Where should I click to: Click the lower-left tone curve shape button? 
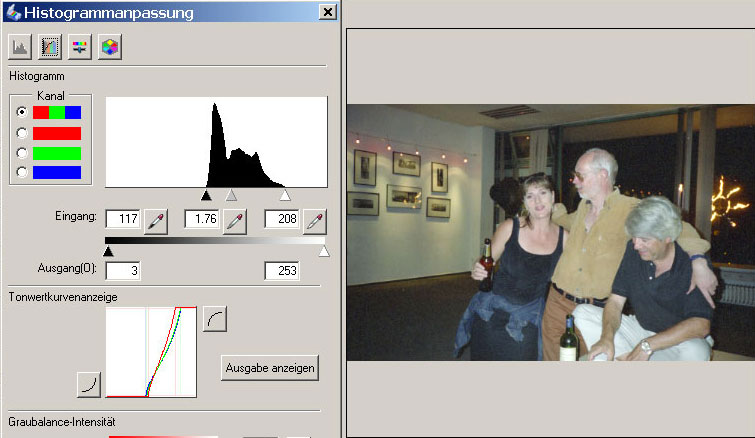[x=89, y=383]
